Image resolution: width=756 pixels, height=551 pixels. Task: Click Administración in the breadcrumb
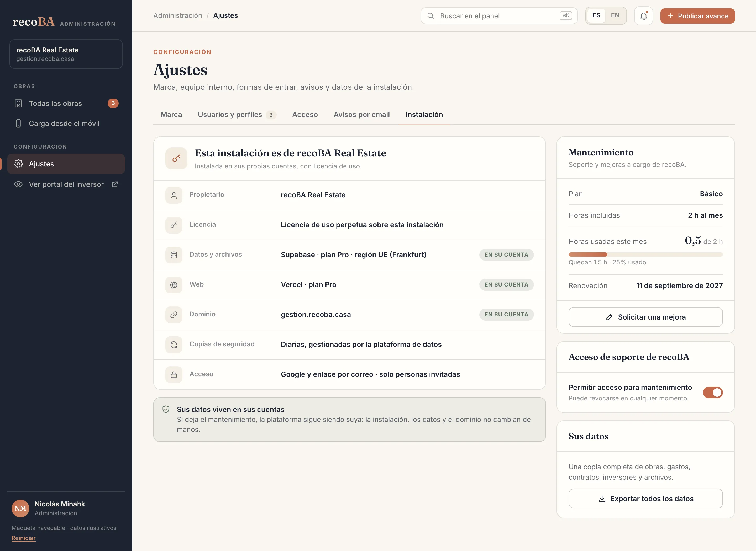[x=177, y=15]
